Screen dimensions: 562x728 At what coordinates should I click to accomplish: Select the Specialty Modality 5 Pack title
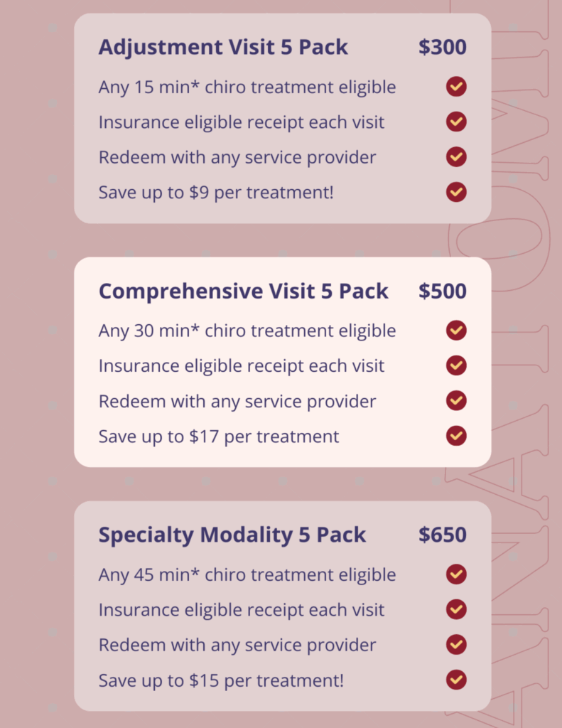click(x=232, y=535)
